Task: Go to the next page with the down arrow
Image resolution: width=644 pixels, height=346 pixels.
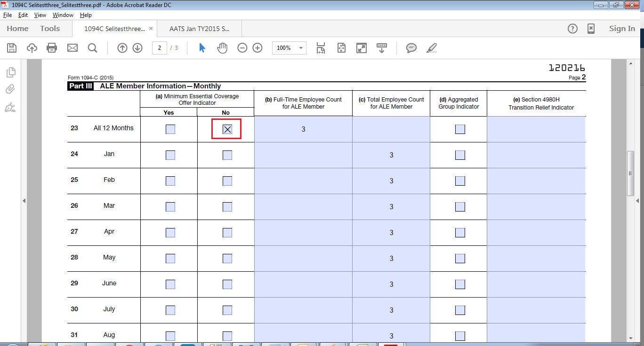Action: point(137,48)
